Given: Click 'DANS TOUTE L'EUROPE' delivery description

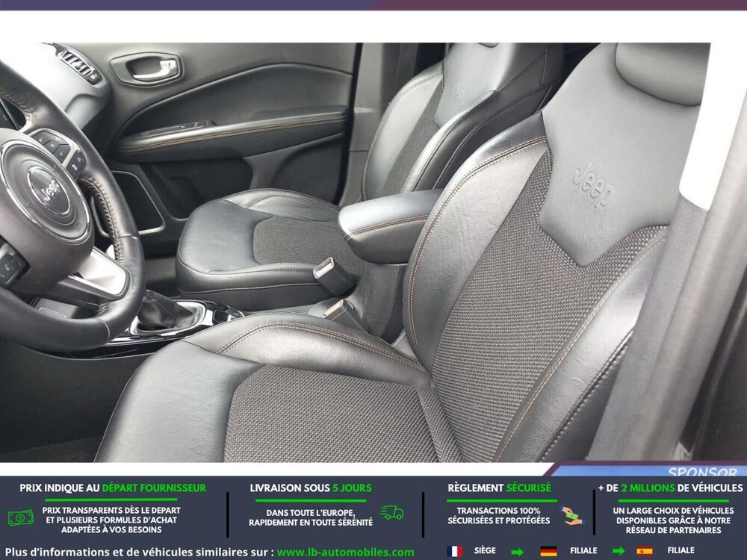Looking at the screenshot, I should 311,517.
